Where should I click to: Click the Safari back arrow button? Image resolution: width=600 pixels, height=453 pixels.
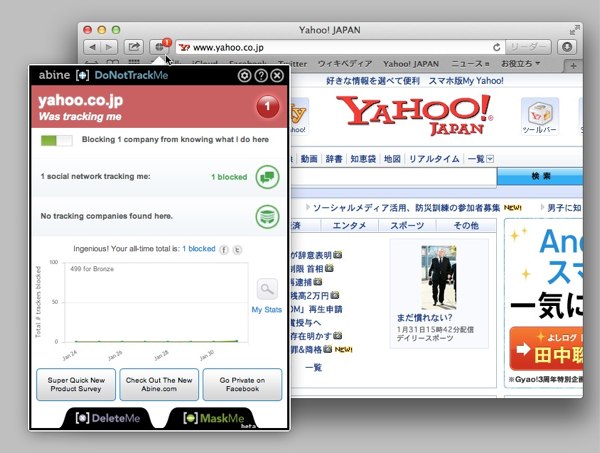[x=92, y=47]
